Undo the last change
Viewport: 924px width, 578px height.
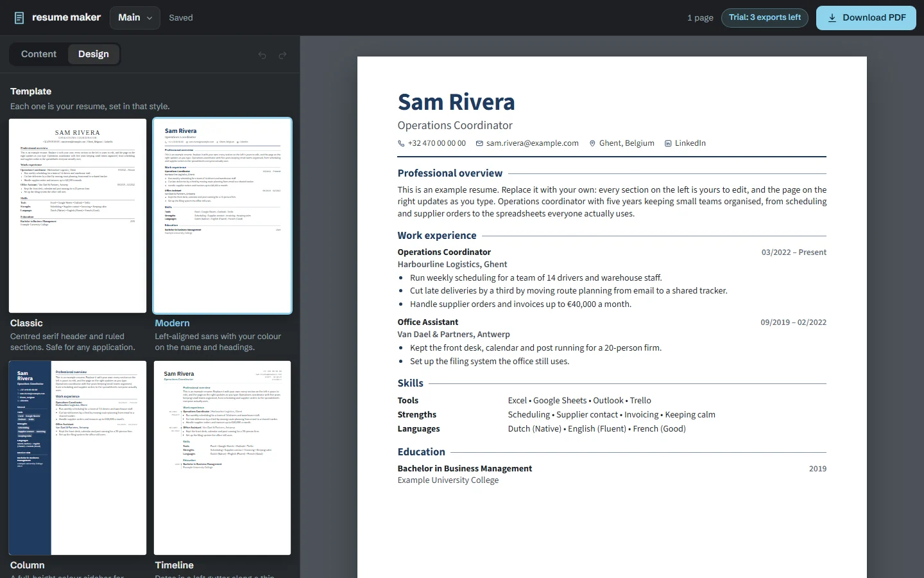pyautogui.click(x=262, y=55)
